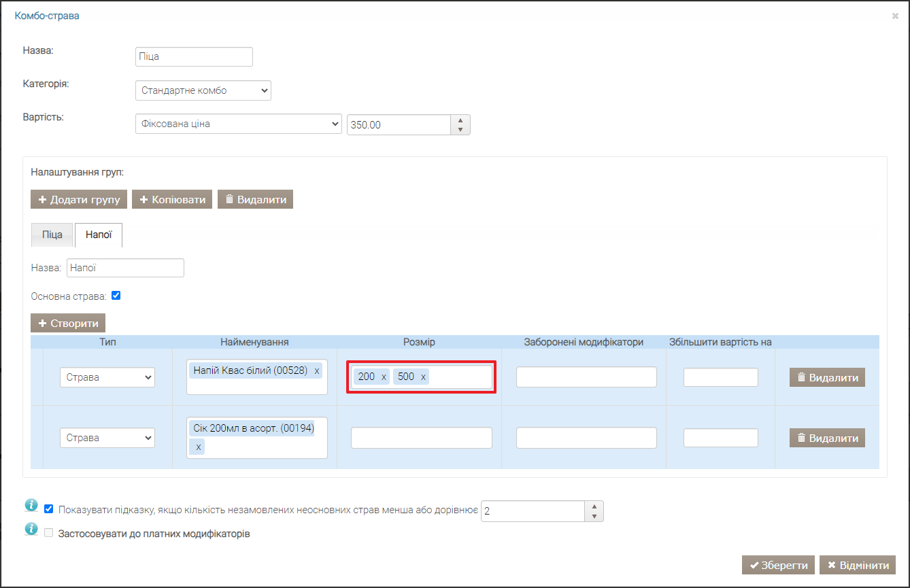Open the Категорія dropdown
This screenshot has width=910, height=588.
pos(203,90)
